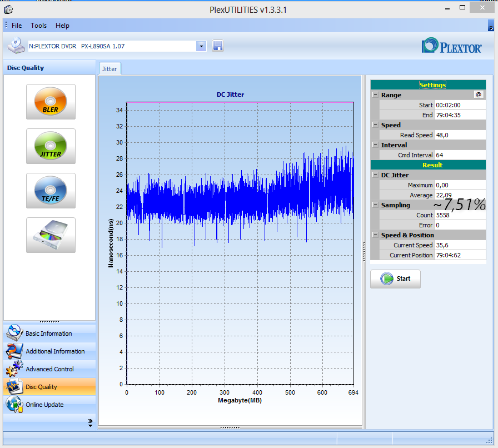Click the Plextor logo
Screen dimensions: 498x448
tap(451, 46)
